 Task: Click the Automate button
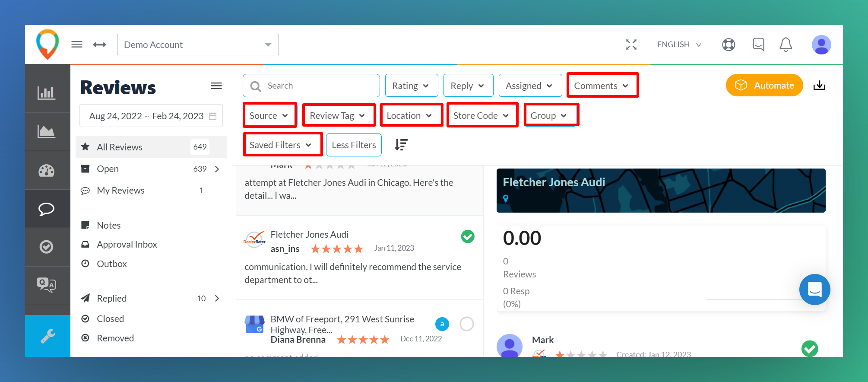(x=764, y=85)
